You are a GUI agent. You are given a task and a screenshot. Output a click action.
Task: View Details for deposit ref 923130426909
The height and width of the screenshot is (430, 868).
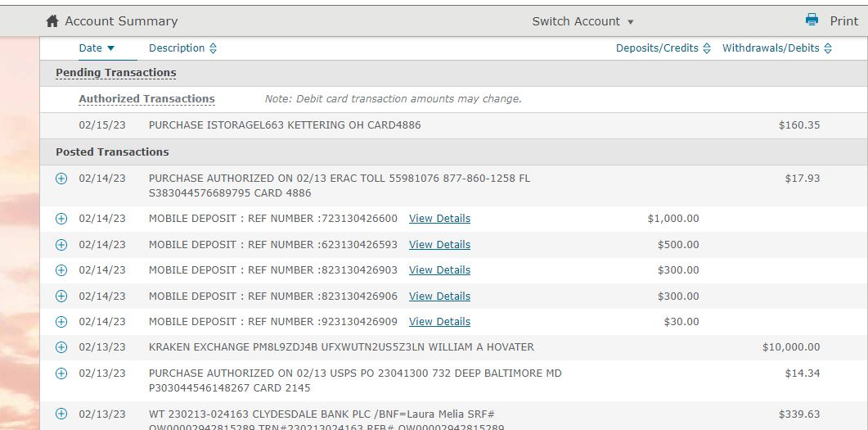pyautogui.click(x=439, y=321)
